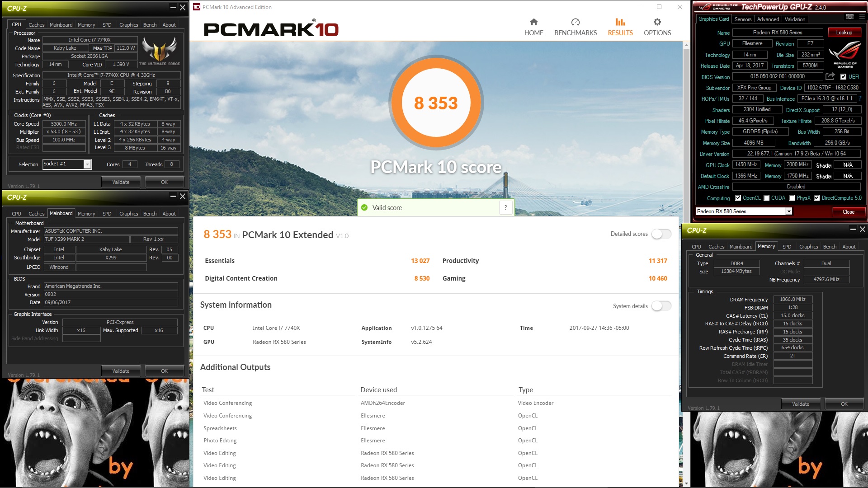Viewport: 868px width, 488px height.
Task: Open the GPU-Z hamburger menu icon
Action: [862, 17]
